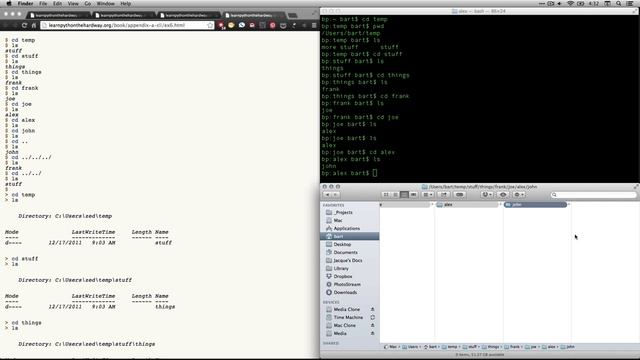The width and height of the screenshot is (640, 360).
Task: Open the Finder Dropbox toolbar dropdown
Action: tap(487, 195)
